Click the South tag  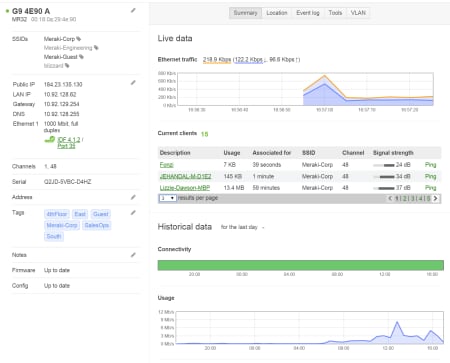[54, 236]
